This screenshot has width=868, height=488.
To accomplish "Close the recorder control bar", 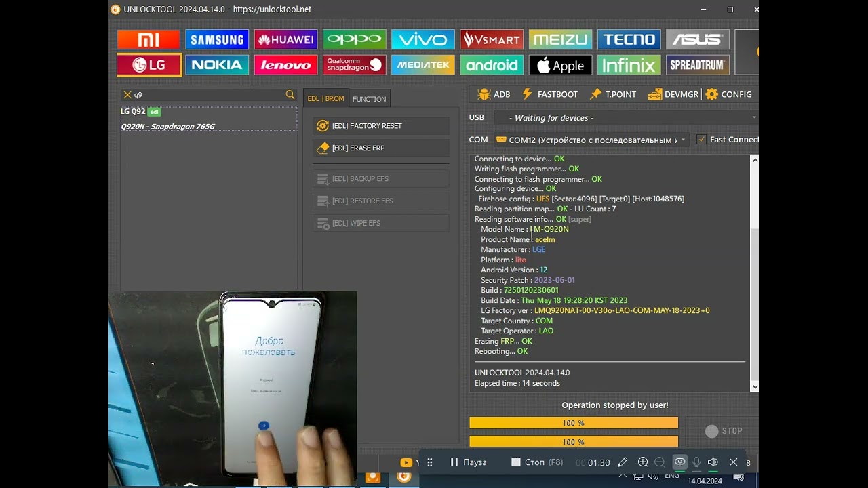I will click(x=733, y=462).
